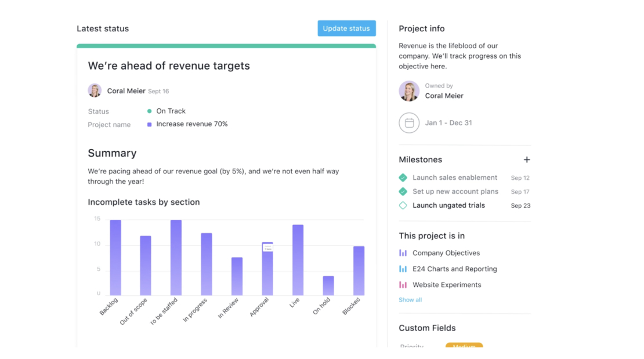
Task: Toggle the Launch sales enablement milestone diamond
Action: coord(403,177)
